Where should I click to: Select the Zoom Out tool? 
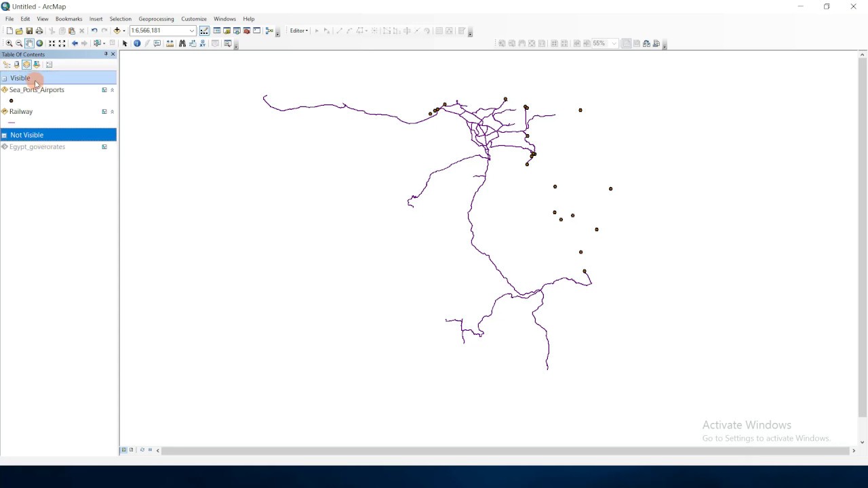19,43
